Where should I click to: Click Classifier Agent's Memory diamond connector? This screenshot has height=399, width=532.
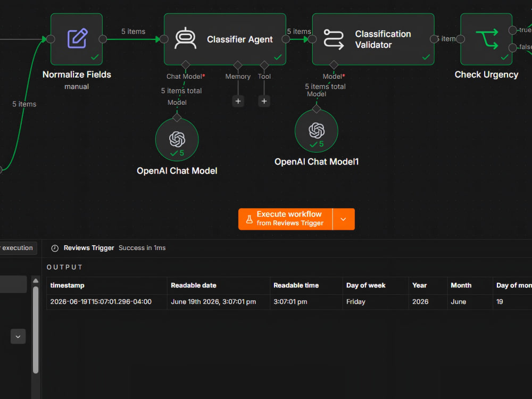pos(238,65)
